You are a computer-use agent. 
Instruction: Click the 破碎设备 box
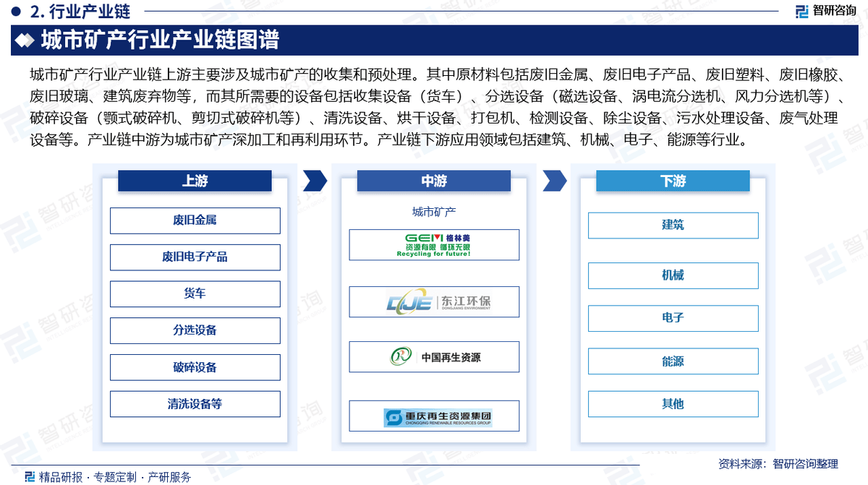(195, 367)
